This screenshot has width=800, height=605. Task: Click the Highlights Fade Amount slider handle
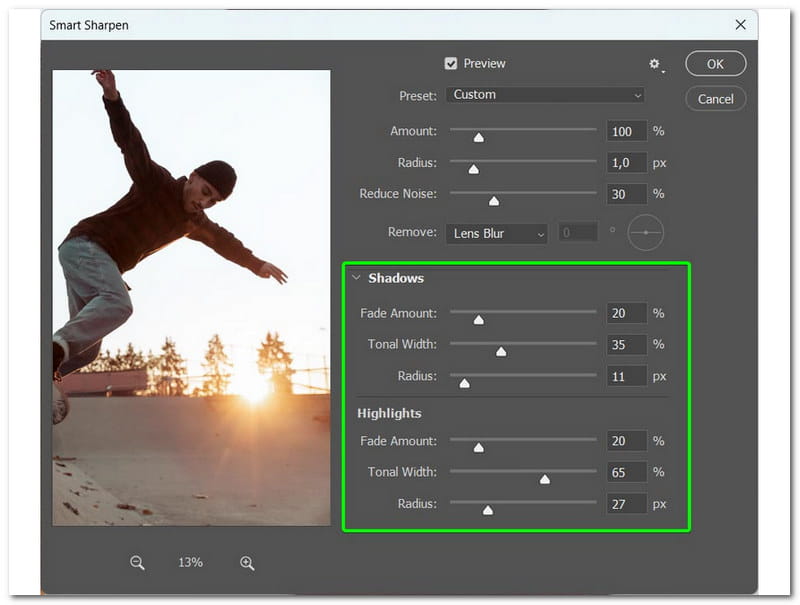click(479, 447)
